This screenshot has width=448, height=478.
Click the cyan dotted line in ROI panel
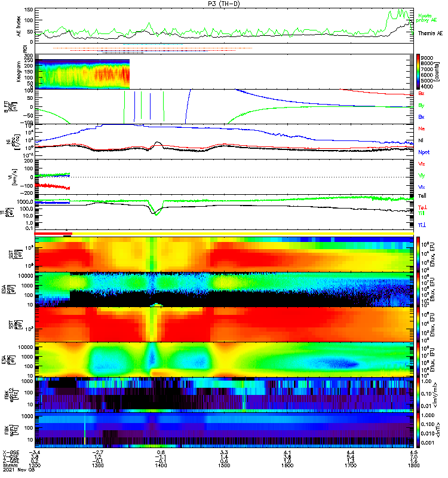[x=153, y=45]
